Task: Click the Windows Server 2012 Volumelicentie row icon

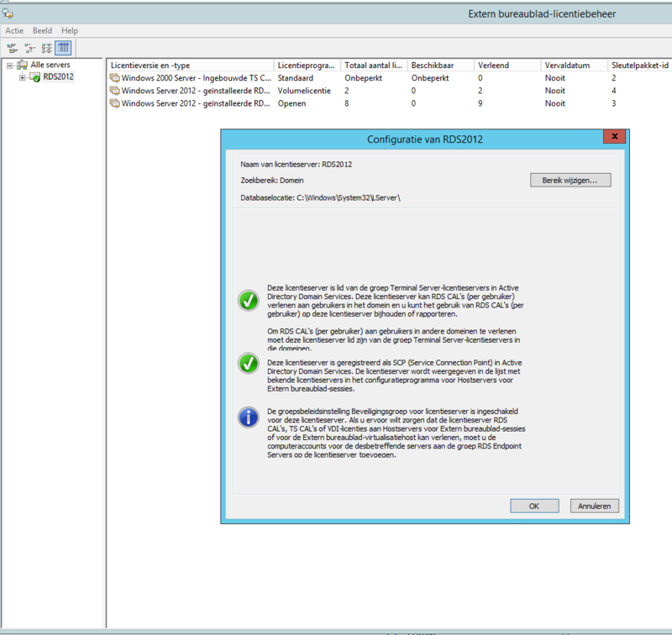Action: (x=114, y=90)
